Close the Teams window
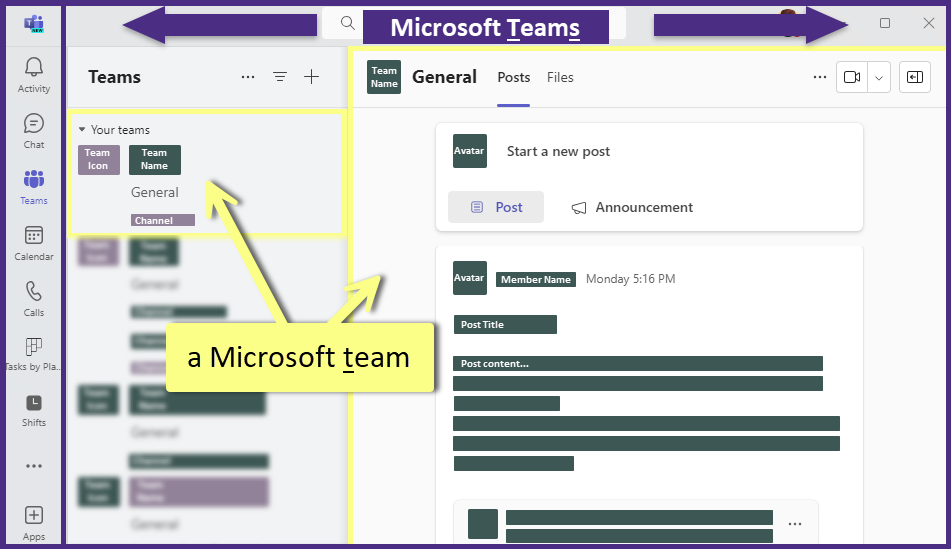Image resolution: width=951 pixels, height=549 pixels. [929, 23]
